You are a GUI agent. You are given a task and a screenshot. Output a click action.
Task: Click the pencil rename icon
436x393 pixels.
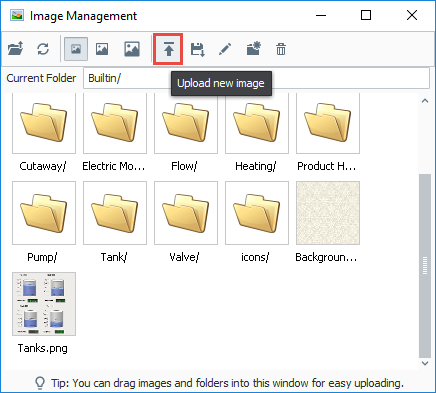[225, 49]
